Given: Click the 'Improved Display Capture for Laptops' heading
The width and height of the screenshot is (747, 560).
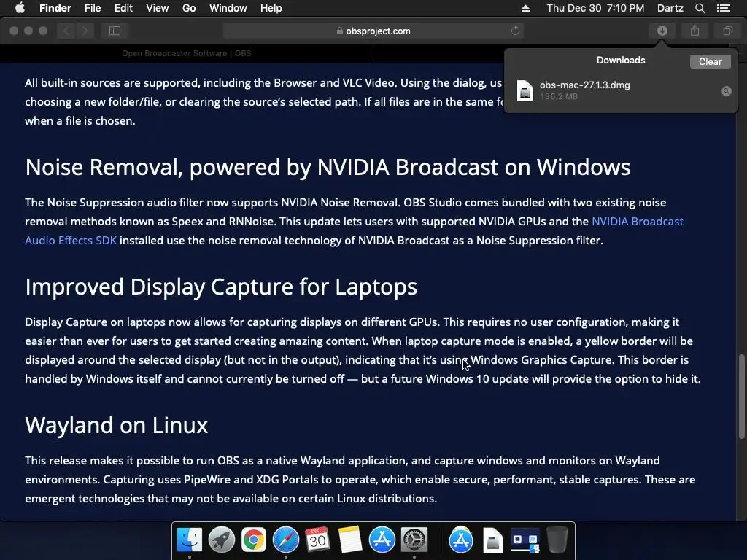Looking at the screenshot, I should 221,287.
